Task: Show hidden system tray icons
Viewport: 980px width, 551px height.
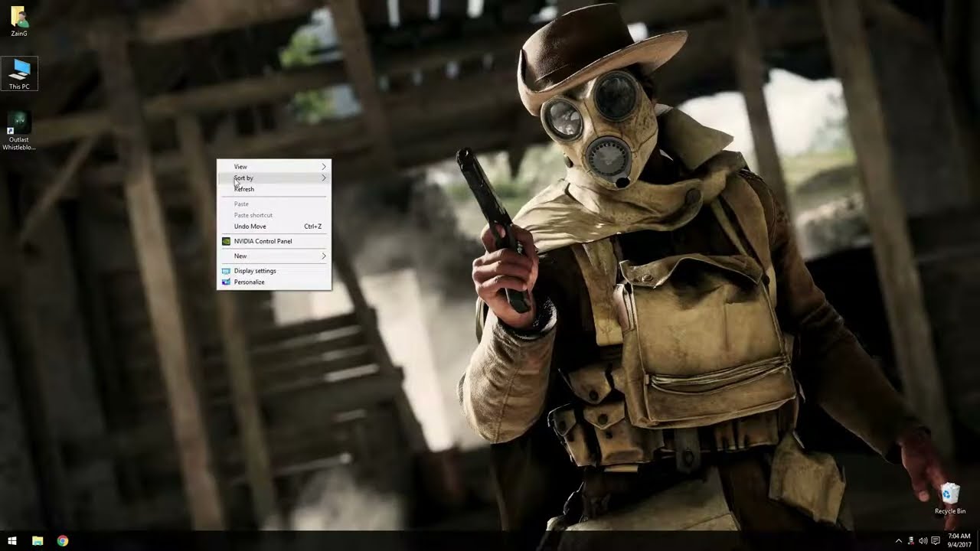Action: [899, 540]
